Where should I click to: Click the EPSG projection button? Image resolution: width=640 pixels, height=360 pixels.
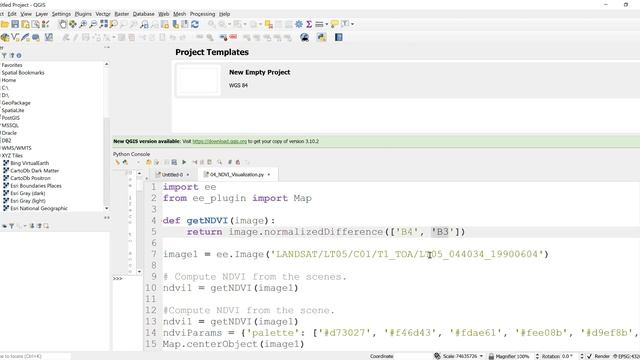[x=626, y=356]
